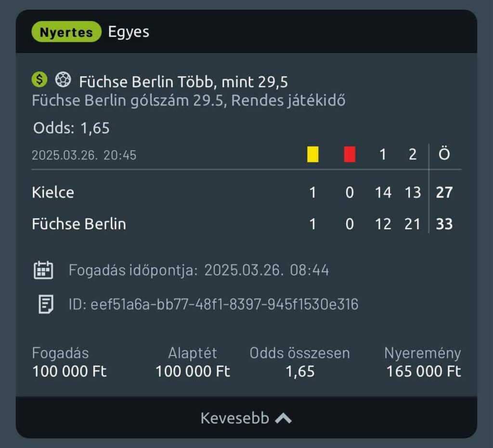493x448 pixels.
Task: Collapse details with Kevesebb chevron arrow
Action: (283, 419)
